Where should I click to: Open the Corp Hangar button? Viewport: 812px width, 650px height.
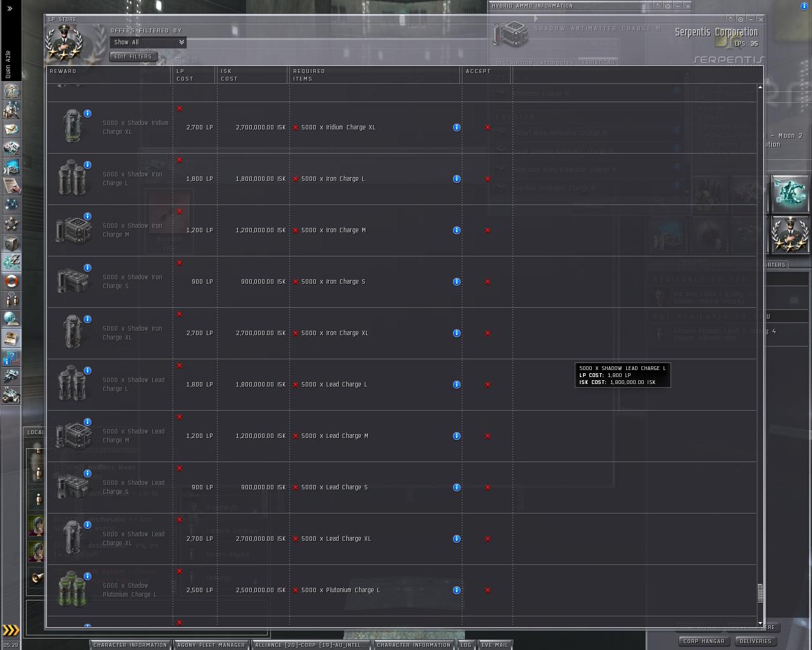[x=704, y=641]
